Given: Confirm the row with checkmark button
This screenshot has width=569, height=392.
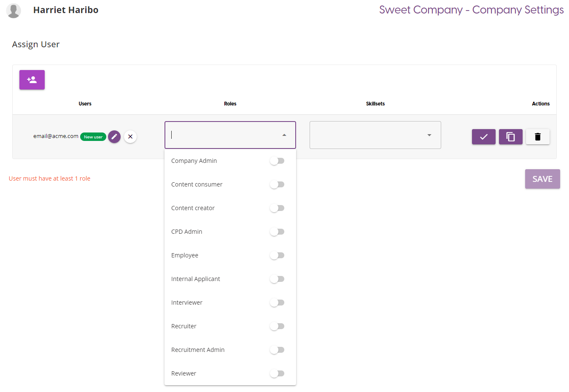Looking at the screenshot, I should click(483, 137).
